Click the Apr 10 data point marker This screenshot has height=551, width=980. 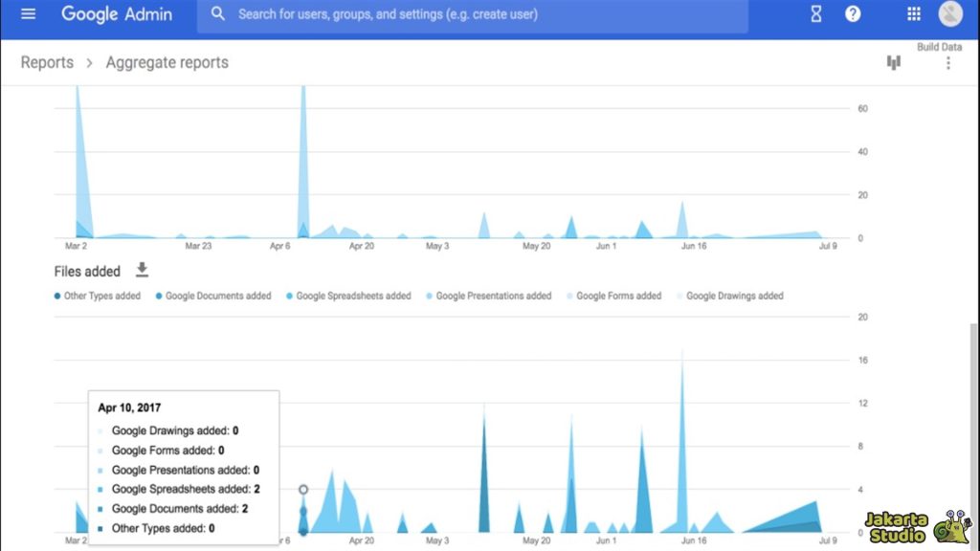click(303, 489)
